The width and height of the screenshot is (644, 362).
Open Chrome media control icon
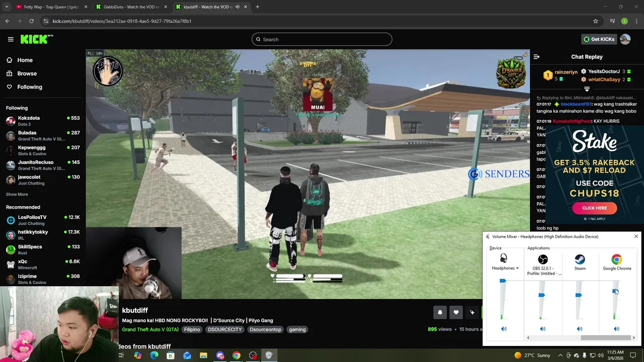coord(612,21)
